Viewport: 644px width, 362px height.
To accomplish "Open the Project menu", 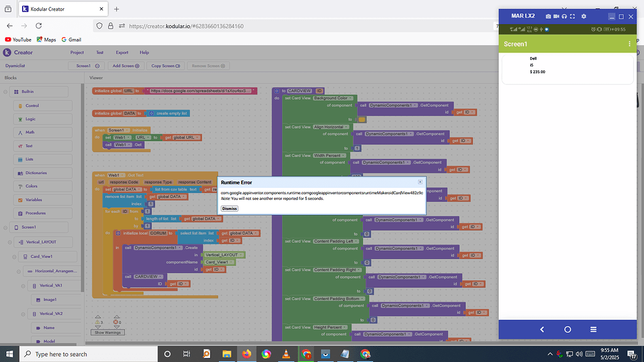I will [77, 53].
